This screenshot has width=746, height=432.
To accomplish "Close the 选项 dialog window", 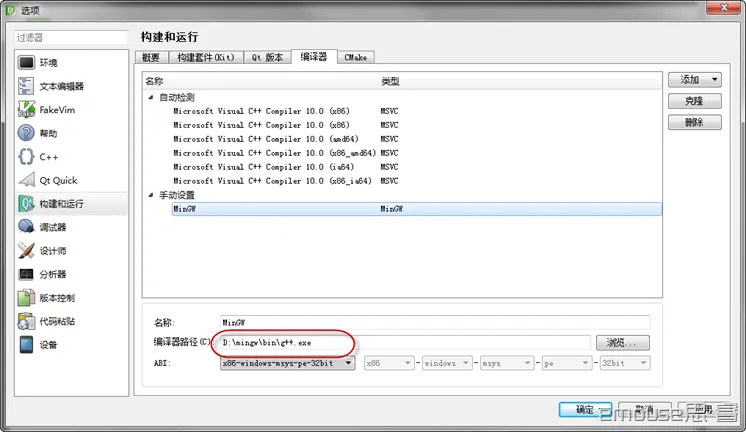I will click(723, 8).
